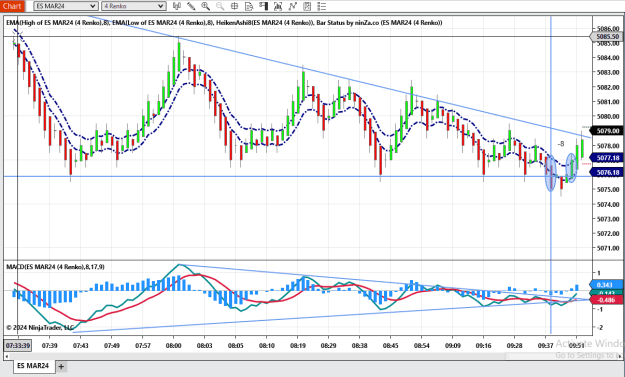Click the 08:38 time axis label
Screen dimensions: 625x377
point(360,346)
